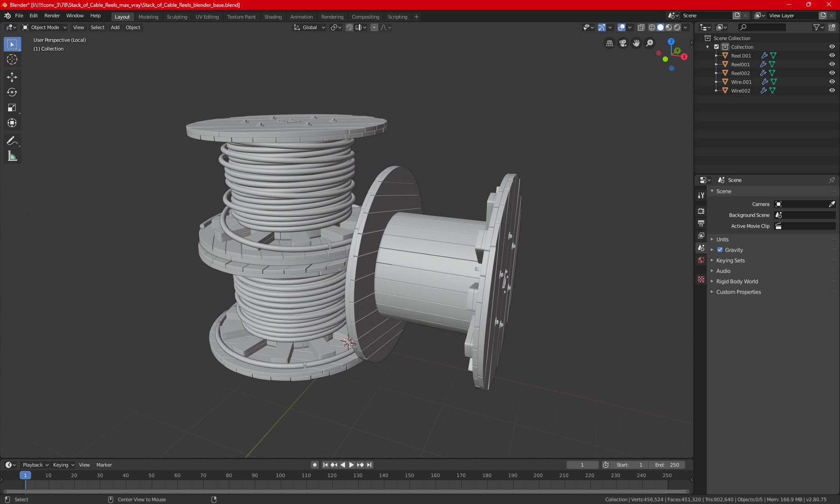
Task: Choose the Select Box tool
Action: (x=12, y=44)
